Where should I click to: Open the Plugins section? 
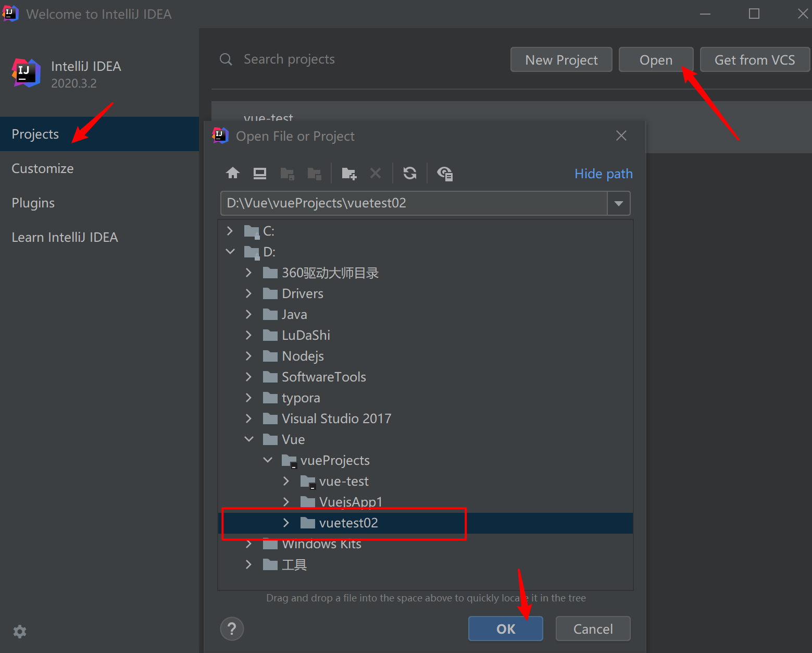coord(99,203)
